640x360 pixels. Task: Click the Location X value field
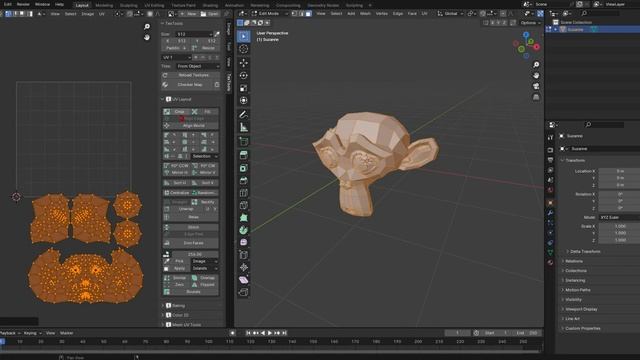619,171
